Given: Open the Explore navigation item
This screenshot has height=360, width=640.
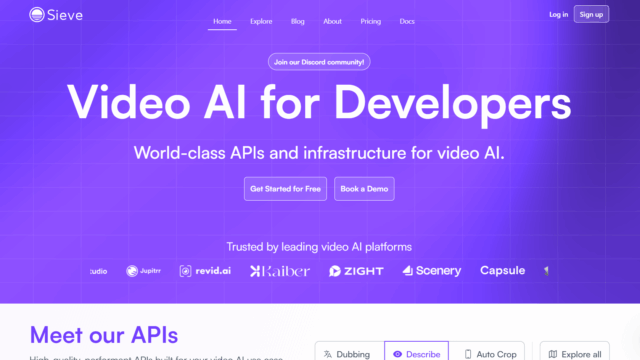Looking at the screenshot, I should (261, 21).
